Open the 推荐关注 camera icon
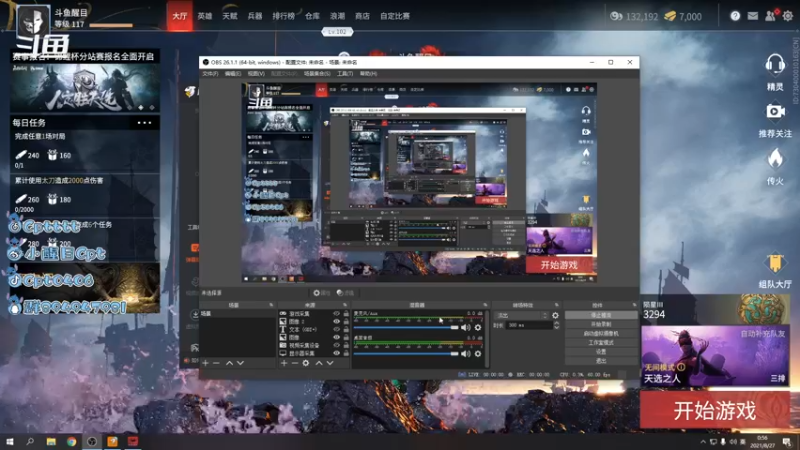This screenshot has height=450, width=800. click(774, 111)
